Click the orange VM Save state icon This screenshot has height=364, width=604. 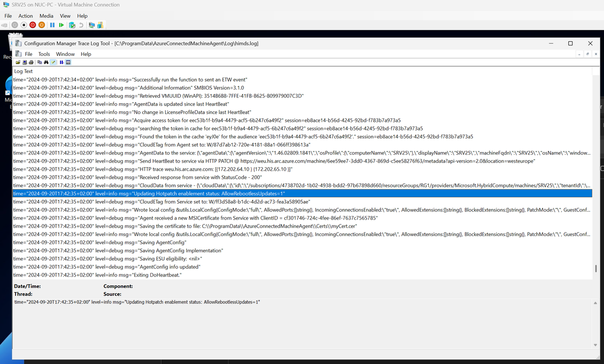[x=42, y=25]
